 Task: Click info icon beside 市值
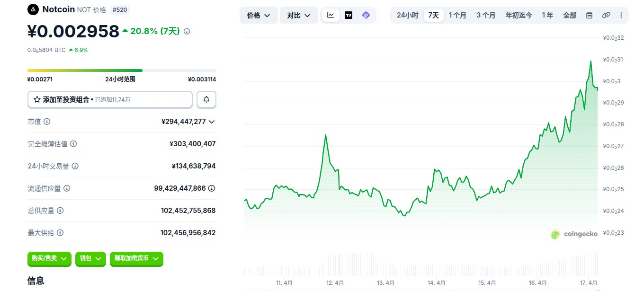pos(47,122)
